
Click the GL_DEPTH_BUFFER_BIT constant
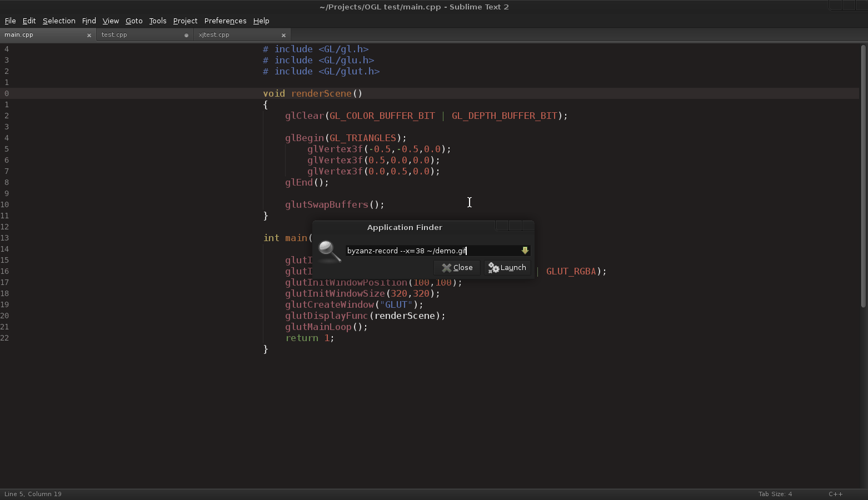pos(504,116)
